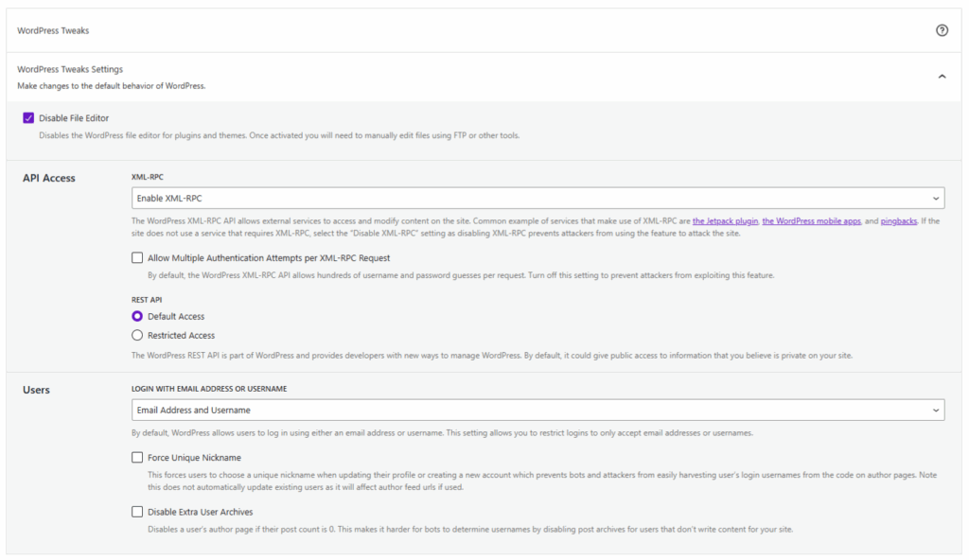The image size is (969, 560).
Task: Tick the Disable Extra User Archives checkbox
Action: point(138,512)
